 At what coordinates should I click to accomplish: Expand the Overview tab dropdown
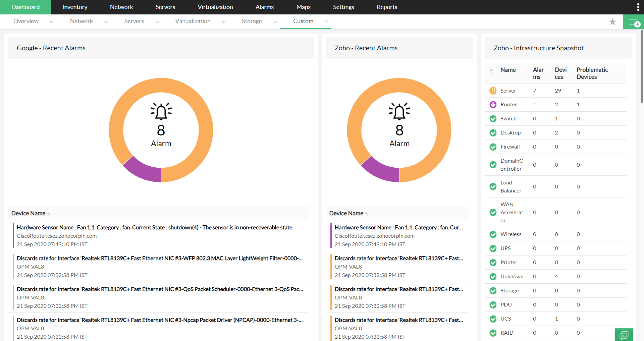pyautogui.click(x=52, y=21)
